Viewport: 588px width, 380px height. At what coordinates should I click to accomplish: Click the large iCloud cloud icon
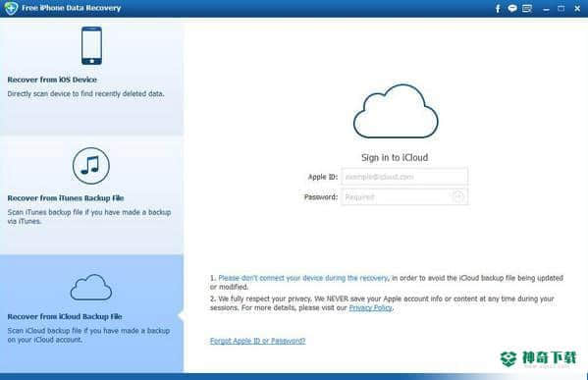click(x=396, y=111)
